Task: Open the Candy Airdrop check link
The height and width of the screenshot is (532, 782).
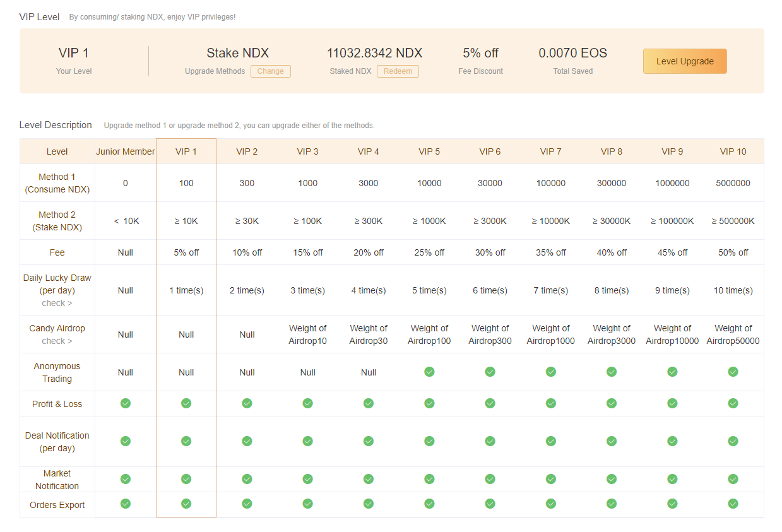Action: coord(57,341)
